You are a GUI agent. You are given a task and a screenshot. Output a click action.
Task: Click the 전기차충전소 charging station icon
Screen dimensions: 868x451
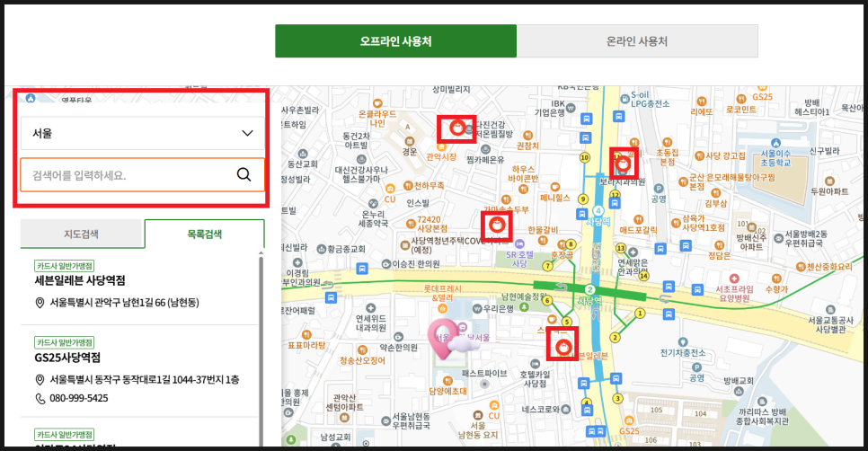pos(683,342)
